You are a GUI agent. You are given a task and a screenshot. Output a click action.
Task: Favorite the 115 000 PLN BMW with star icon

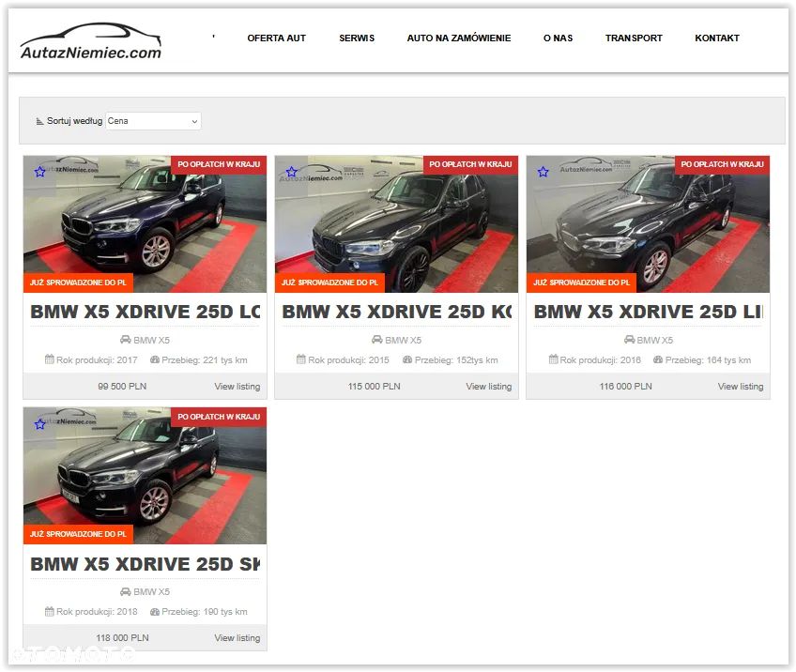[x=291, y=172]
